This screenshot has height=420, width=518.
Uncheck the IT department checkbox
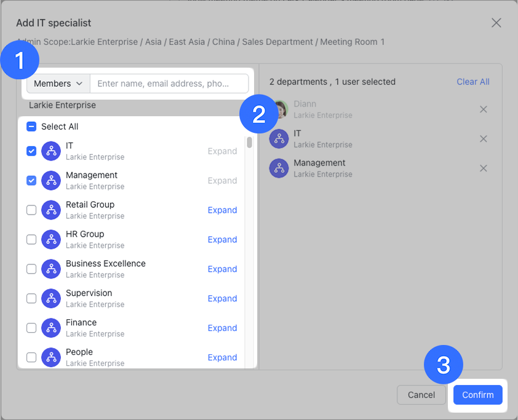(31, 151)
